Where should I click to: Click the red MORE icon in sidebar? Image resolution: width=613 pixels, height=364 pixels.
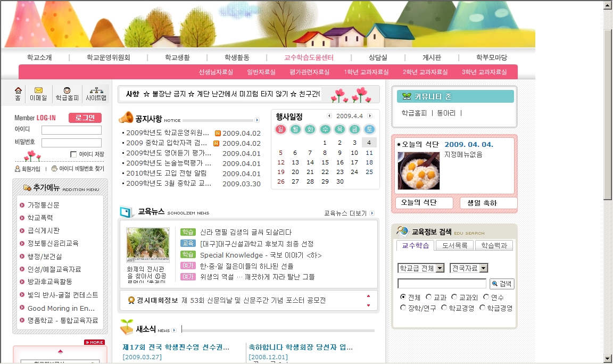coord(94,342)
